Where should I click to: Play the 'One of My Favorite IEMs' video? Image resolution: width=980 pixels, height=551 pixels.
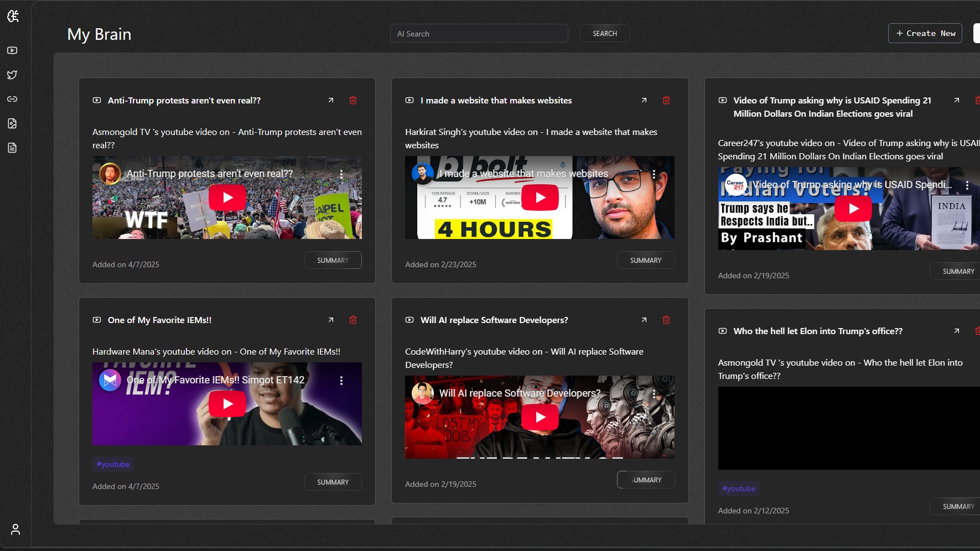pyautogui.click(x=227, y=404)
